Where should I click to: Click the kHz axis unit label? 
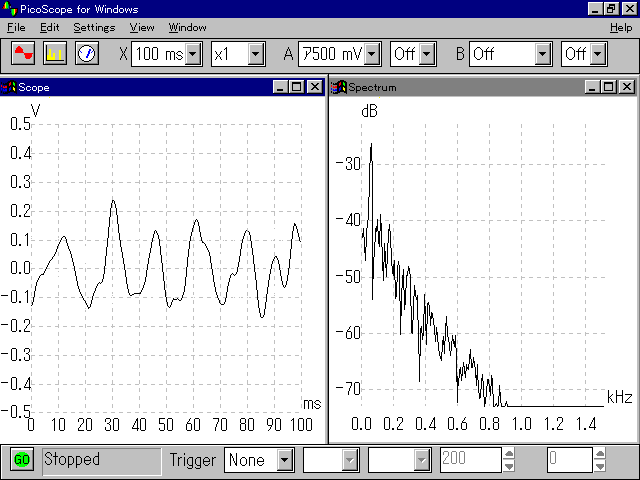[619, 397]
